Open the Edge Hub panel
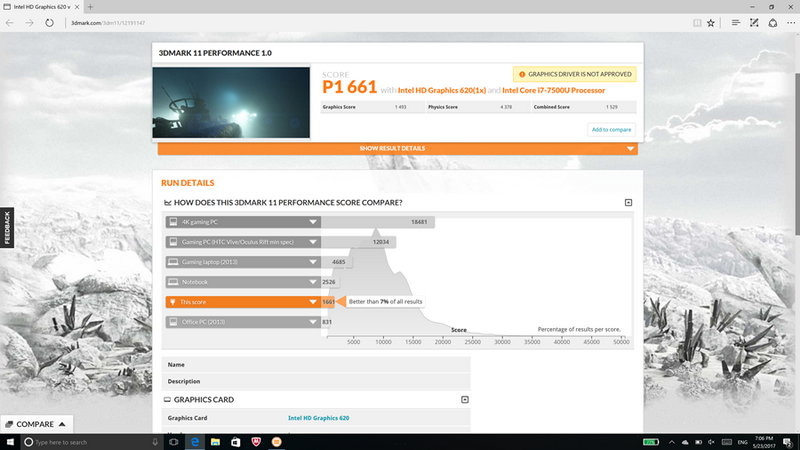Image resolution: width=800 pixels, height=450 pixels. point(736,23)
